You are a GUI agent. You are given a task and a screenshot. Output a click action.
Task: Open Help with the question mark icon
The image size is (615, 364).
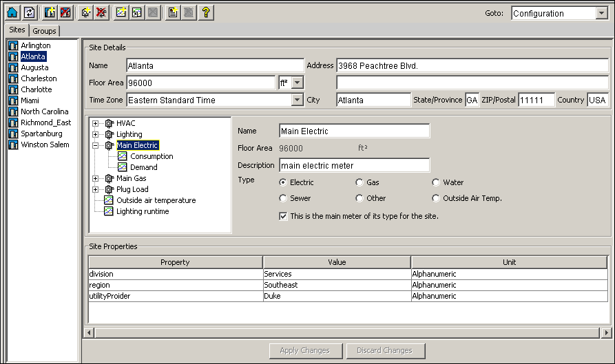[x=205, y=12]
